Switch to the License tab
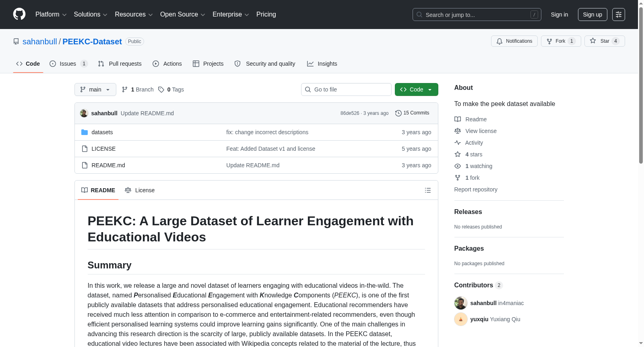 [x=140, y=190]
